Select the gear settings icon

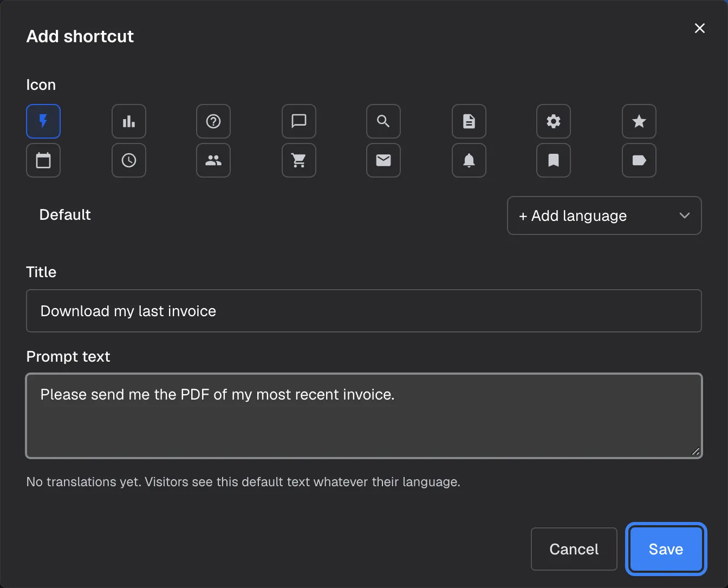(x=554, y=121)
